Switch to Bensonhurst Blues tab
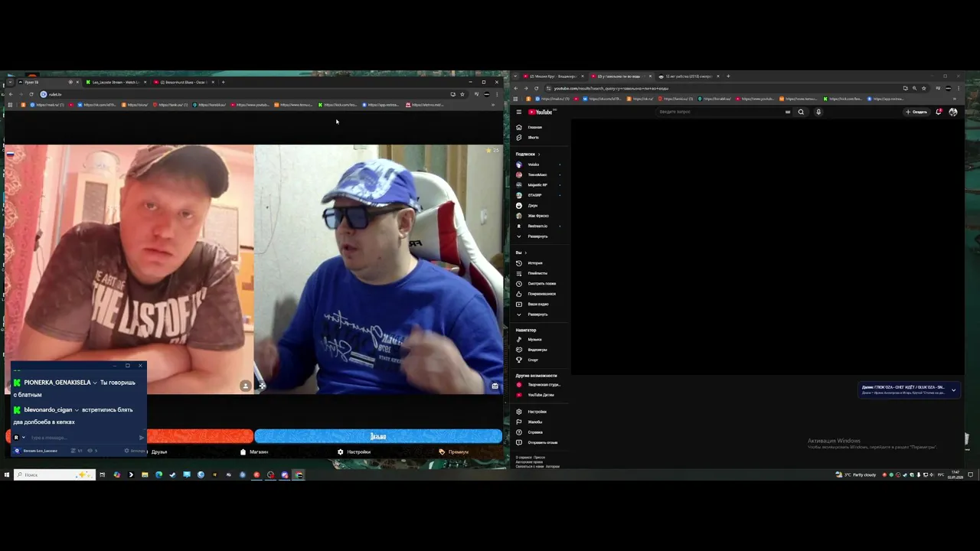This screenshot has height=551, width=980. pos(184,82)
